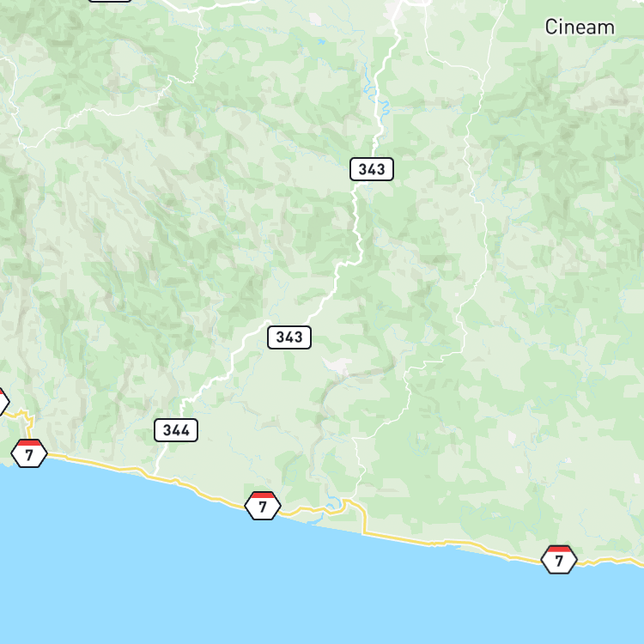Image resolution: width=644 pixels, height=644 pixels.
Task: Click the partially visible shield at top edge
Action: (110, 1)
